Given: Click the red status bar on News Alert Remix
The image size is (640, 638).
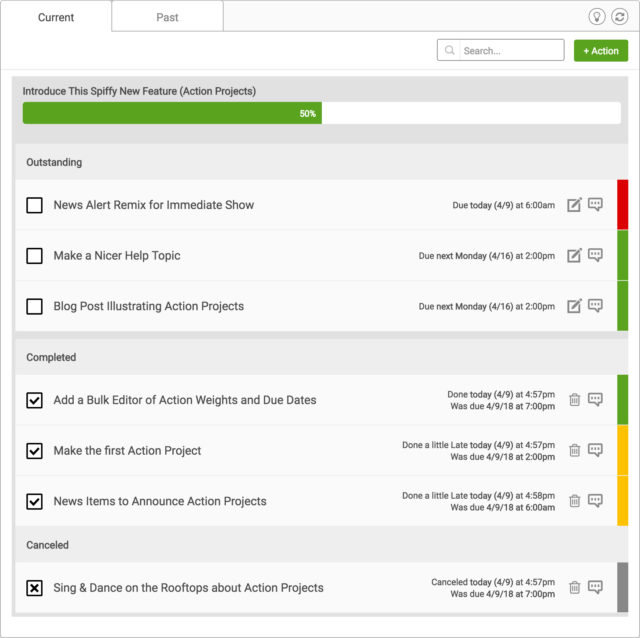Looking at the screenshot, I should (622, 205).
